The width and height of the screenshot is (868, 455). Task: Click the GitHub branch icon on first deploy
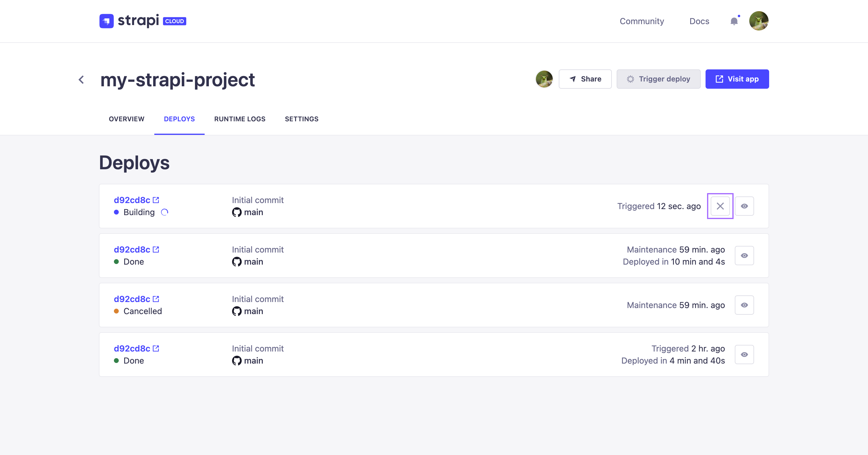click(237, 212)
